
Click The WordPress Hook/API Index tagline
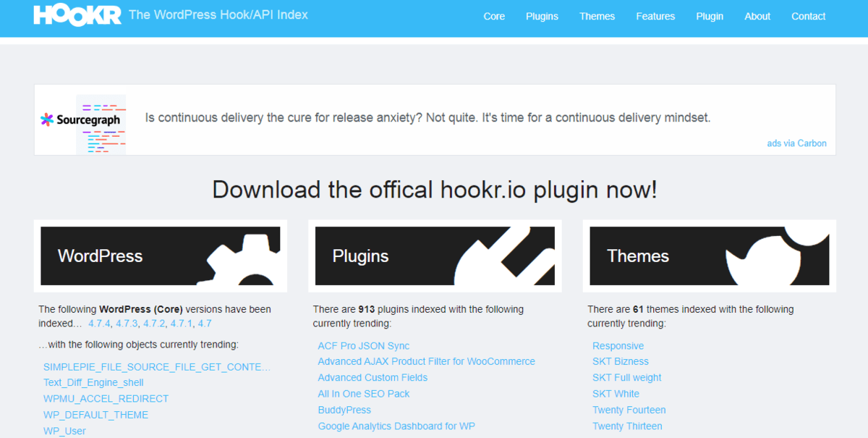point(218,14)
